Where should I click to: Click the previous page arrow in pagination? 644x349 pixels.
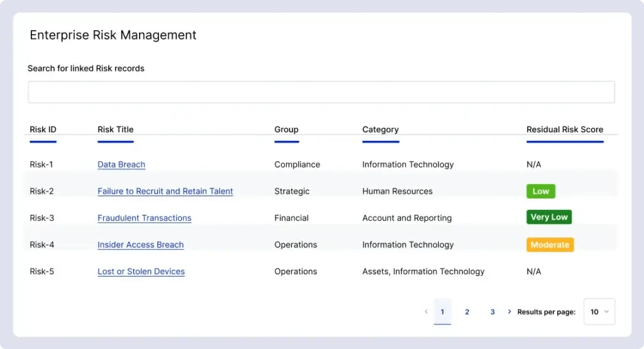[426, 312]
